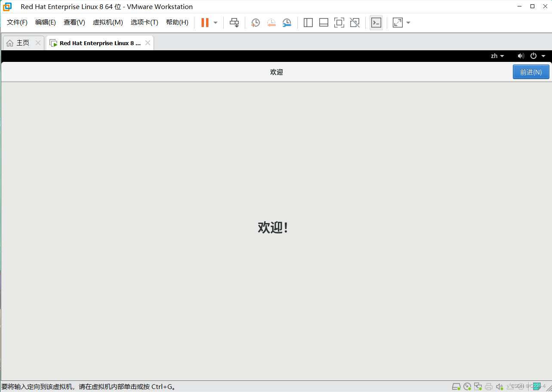This screenshot has width=552, height=392.
Task: Click the guest volume speaker icon
Action: coord(521,56)
